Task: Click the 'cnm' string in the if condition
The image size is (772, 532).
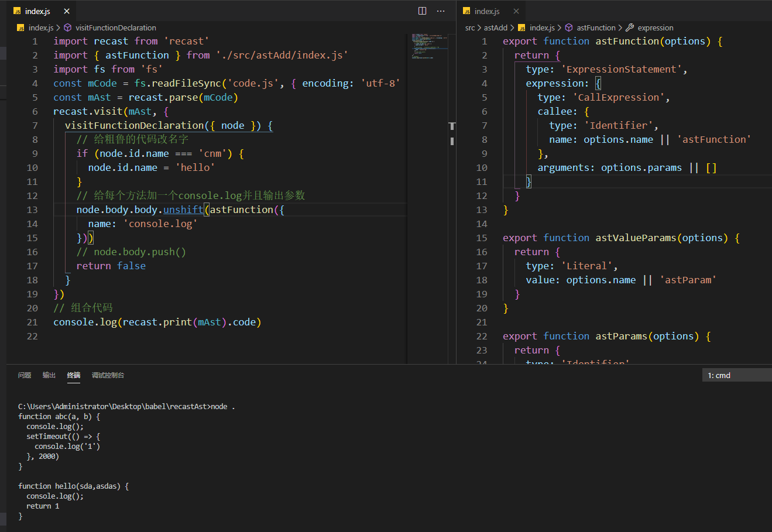Action: click(212, 153)
